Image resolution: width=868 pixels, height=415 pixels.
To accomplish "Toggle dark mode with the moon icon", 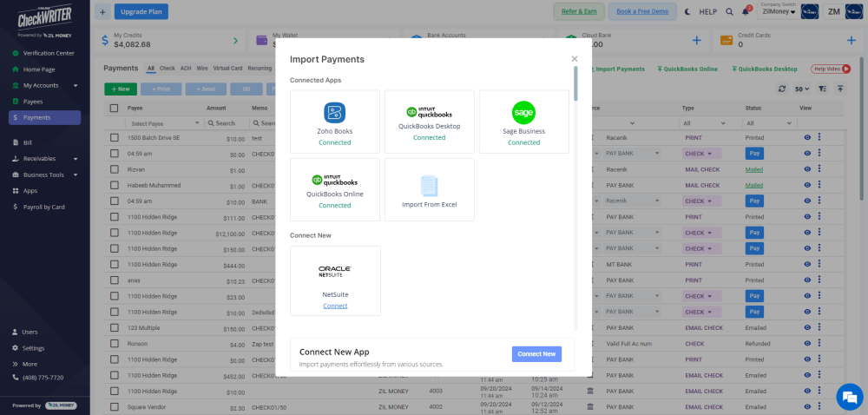I will tap(688, 11).
